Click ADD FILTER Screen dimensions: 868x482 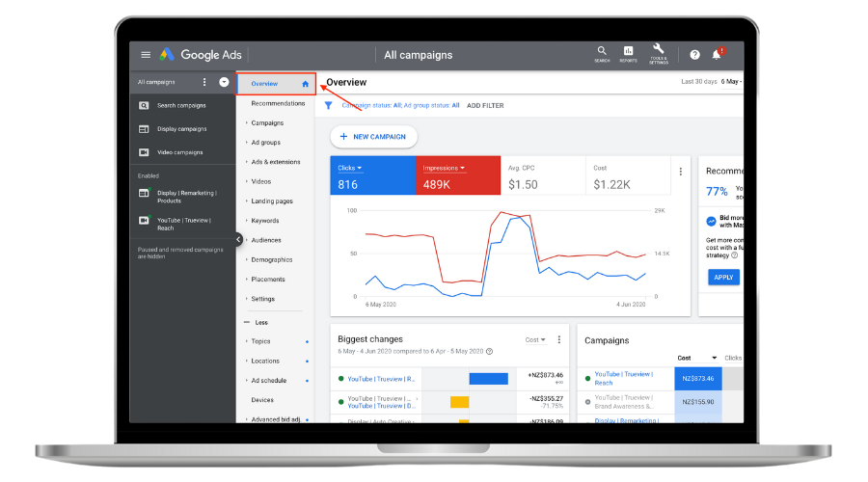[x=485, y=106]
